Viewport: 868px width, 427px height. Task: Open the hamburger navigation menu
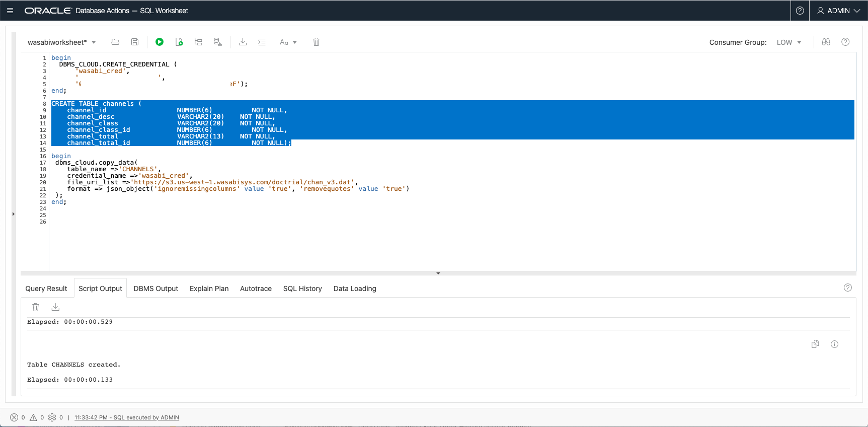tap(10, 11)
